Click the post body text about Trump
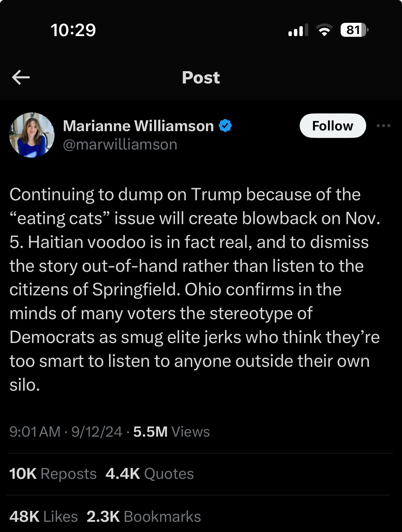 [195, 290]
